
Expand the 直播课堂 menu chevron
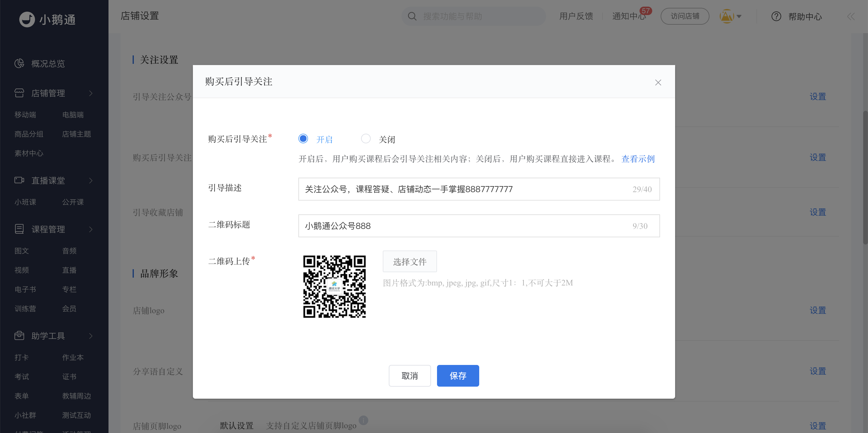(x=91, y=180)
